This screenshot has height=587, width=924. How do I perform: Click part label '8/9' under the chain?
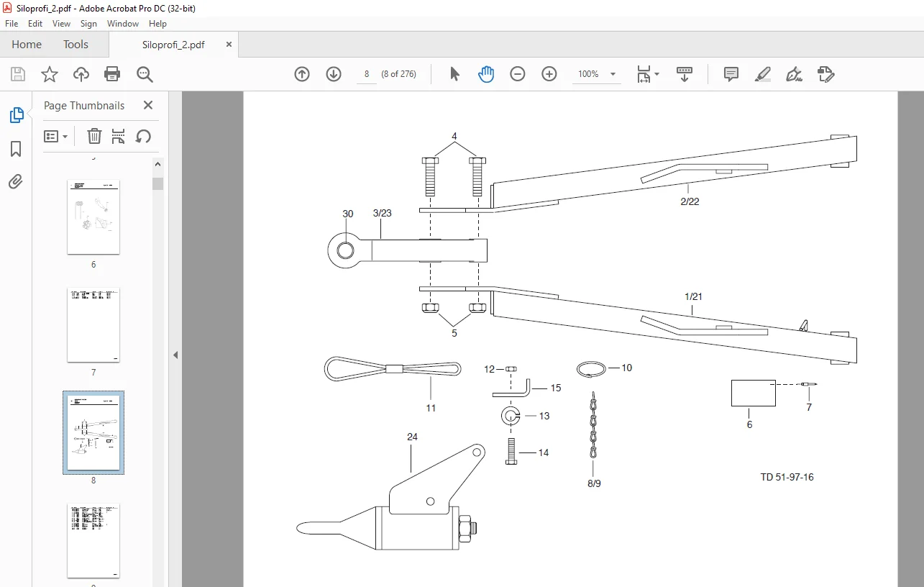point(594,483)
